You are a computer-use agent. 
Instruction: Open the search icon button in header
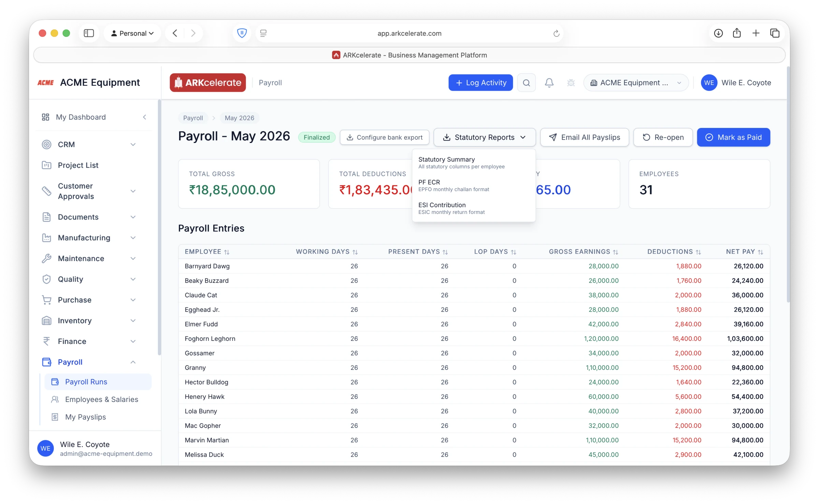526,83
